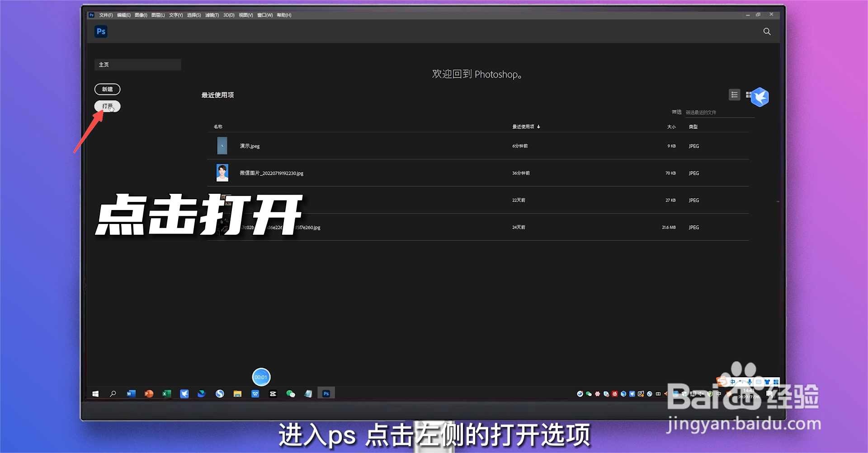Click the blue 00:01 recording timer bubble
Screen dimensions: 868x453
(261, 377)
